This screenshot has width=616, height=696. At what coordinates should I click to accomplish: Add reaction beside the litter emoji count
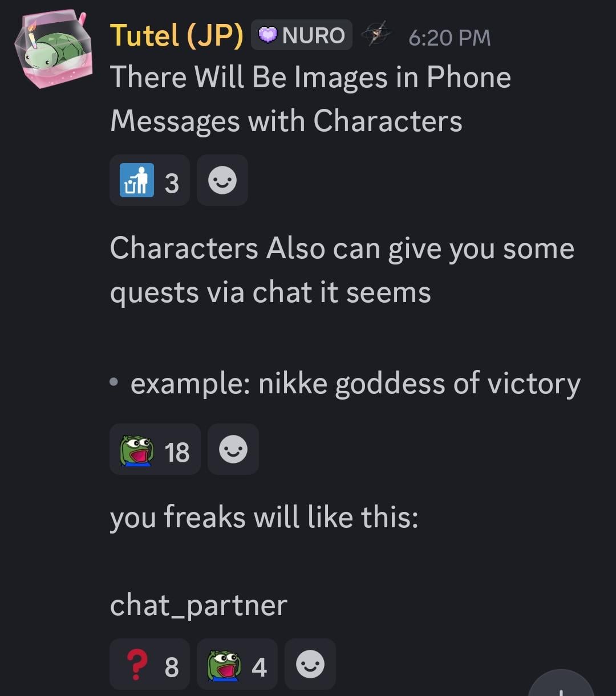[x=222, y=180]
